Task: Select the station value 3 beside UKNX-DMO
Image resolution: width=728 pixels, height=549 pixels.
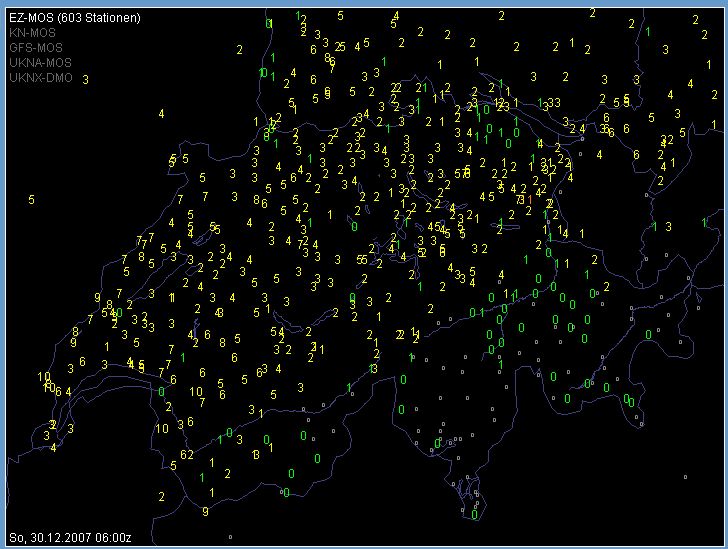Action: [x=85, y=79]
